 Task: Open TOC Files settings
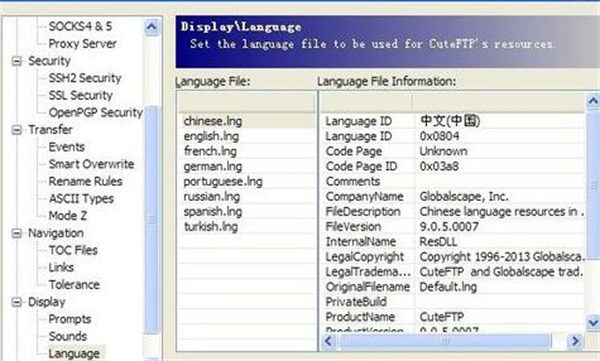(x=73, y=250)
